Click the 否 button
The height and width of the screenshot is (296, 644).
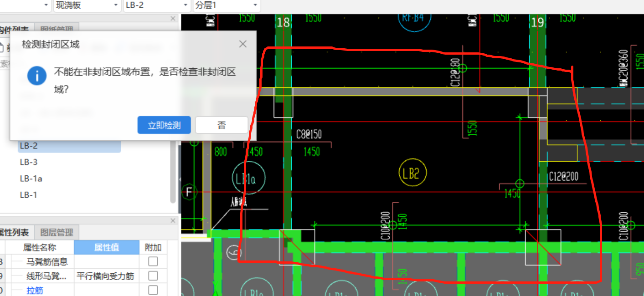[222, 125]
